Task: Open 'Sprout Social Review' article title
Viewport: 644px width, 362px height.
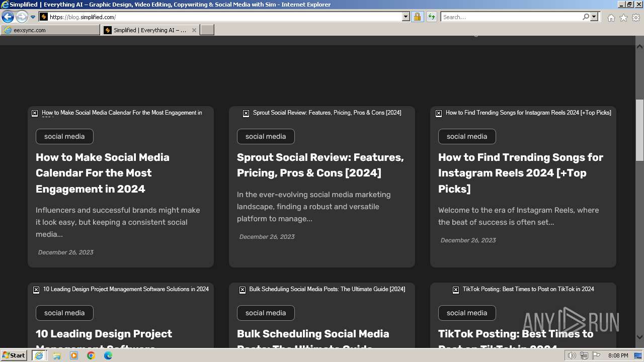Action: pyautogui.click(x=320, y=165)
